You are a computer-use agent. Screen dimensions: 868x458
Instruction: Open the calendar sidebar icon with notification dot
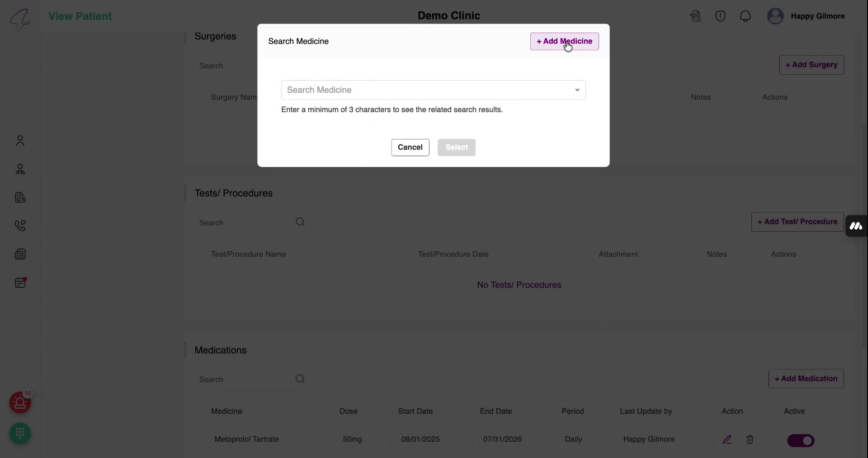(20, 282)
